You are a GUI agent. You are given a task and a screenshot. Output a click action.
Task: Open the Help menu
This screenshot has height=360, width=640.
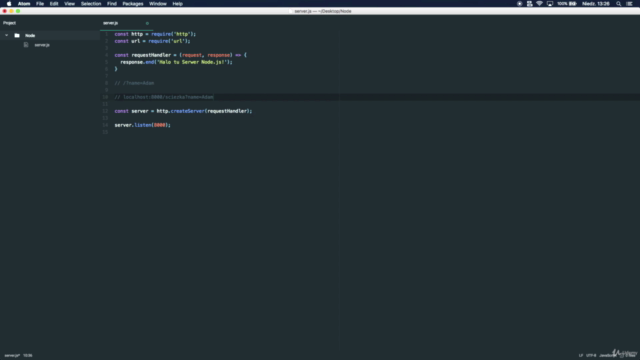click(178, 4)
